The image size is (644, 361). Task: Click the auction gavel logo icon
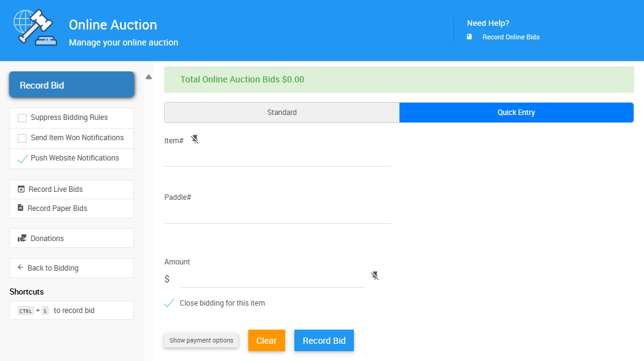[x=34, y=28]
